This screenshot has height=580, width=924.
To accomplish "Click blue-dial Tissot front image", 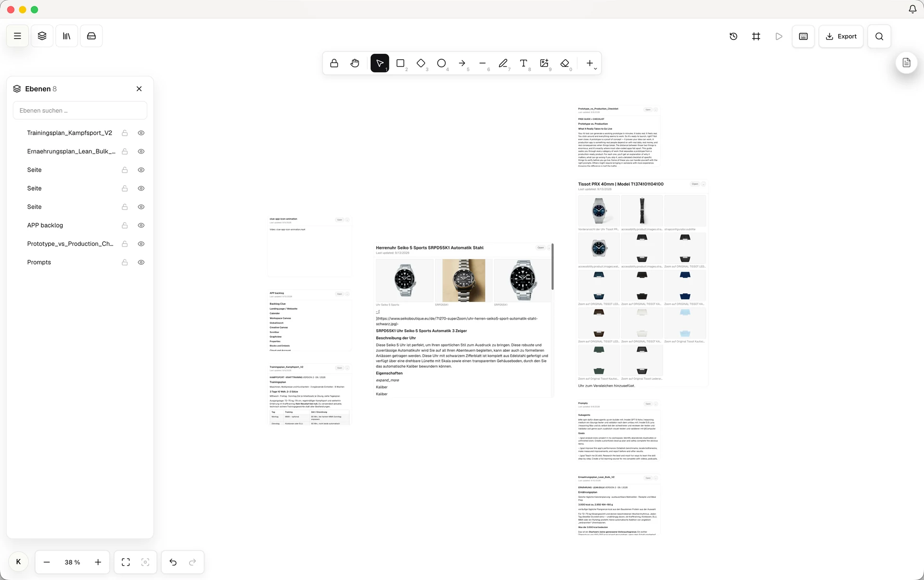I will point(599,211).
